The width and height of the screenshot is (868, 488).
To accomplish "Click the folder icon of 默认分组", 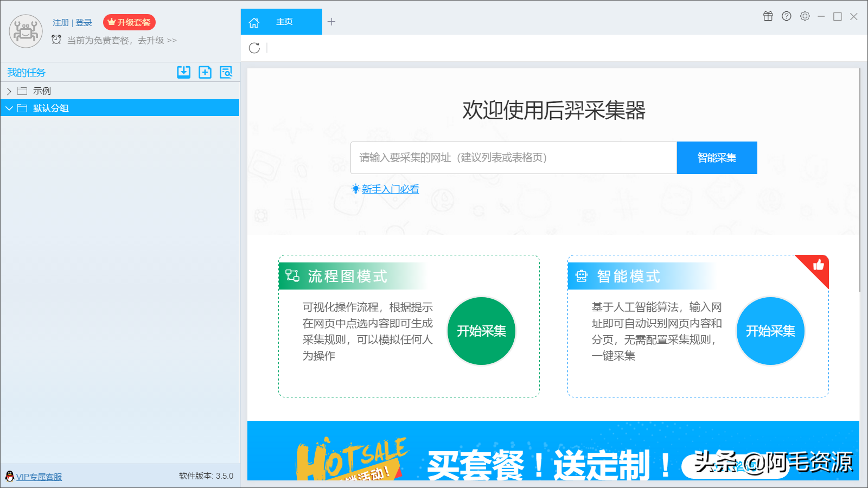I will 22,108.
